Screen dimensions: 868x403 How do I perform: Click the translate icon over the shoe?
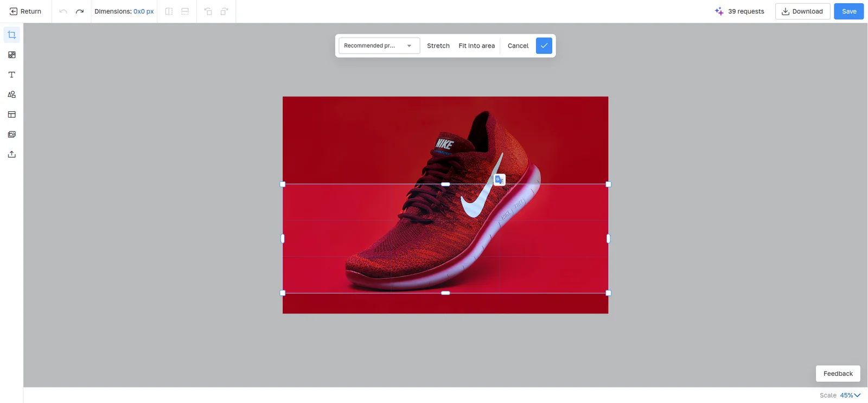(x=500, y=180)
